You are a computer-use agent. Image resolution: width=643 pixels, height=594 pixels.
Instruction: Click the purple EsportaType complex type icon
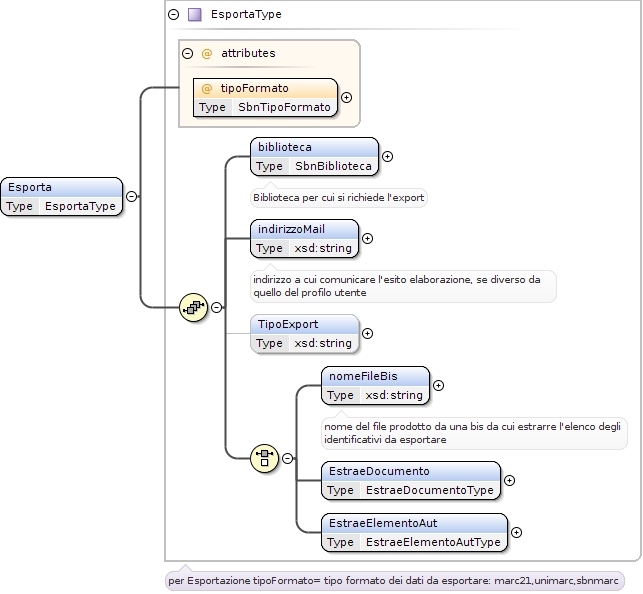194,14
